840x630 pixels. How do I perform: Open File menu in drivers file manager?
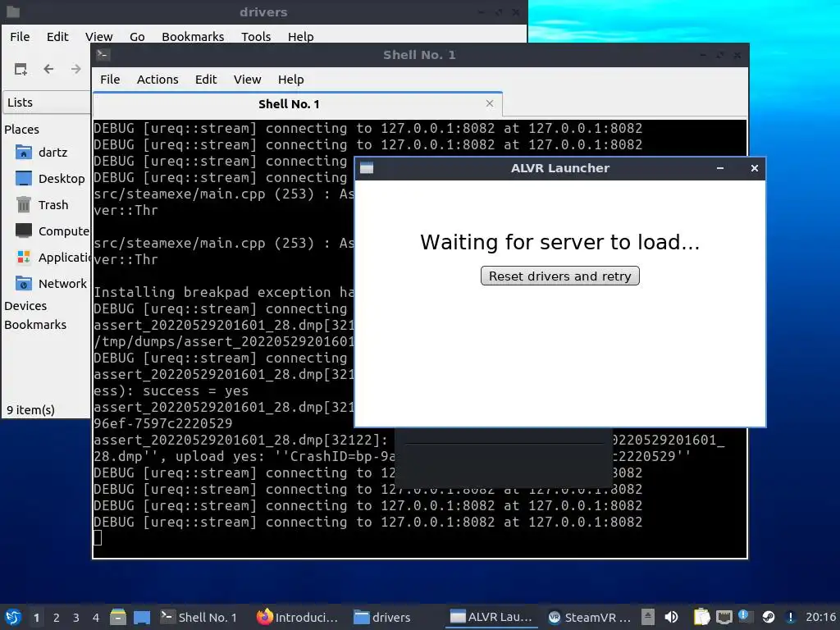(x=20, y=36)
